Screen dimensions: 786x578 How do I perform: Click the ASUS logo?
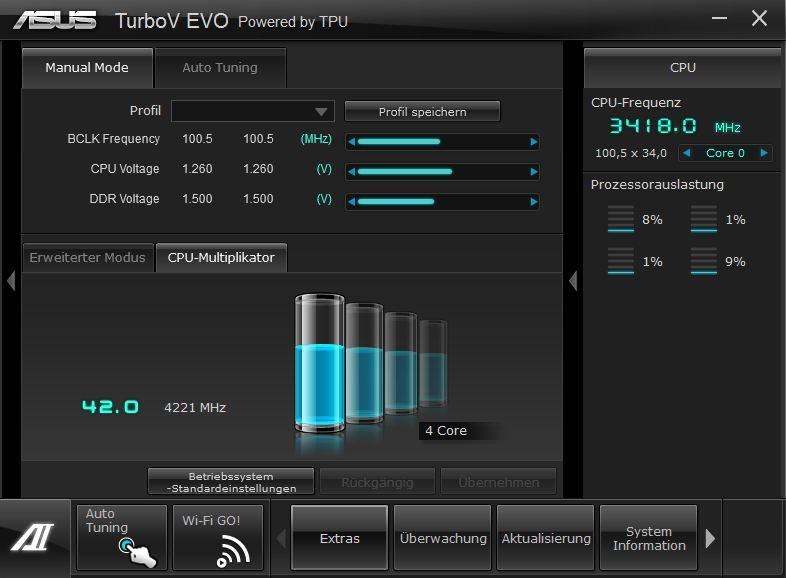pos(55,21)
